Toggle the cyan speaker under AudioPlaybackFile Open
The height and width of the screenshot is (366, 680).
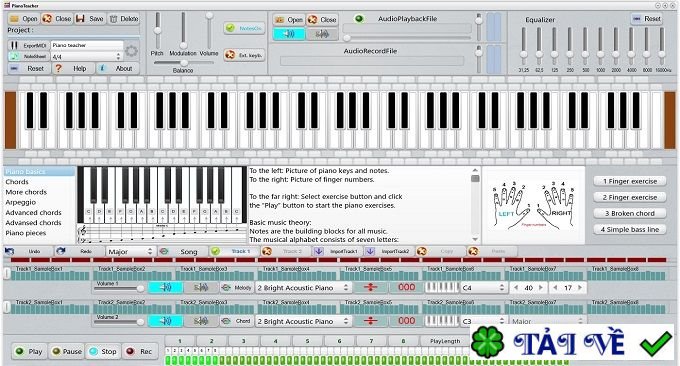coord(289,34)
